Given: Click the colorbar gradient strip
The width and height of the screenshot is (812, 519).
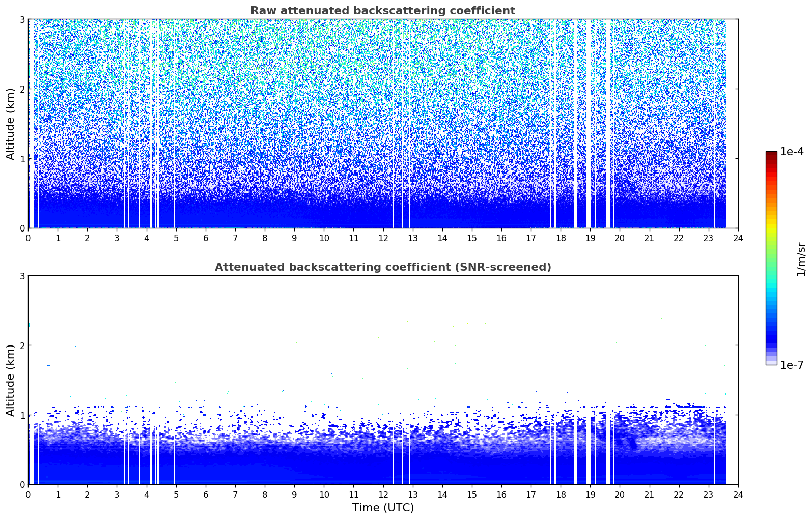Looking at the screenshot, I should pos(771,258).
